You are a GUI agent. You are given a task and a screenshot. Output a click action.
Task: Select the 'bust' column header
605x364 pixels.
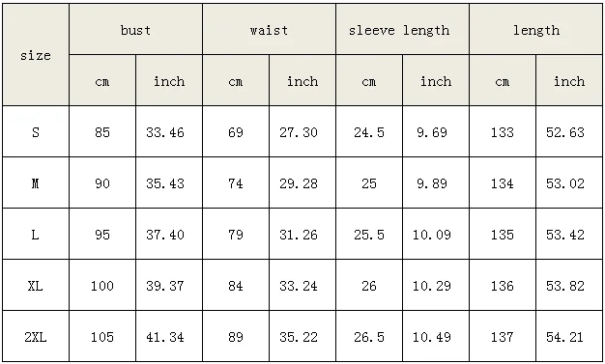136,30
